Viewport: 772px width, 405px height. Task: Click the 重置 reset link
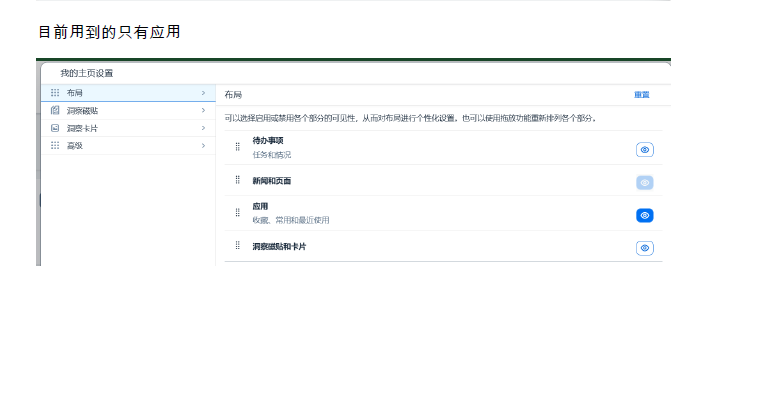[641, 95]
